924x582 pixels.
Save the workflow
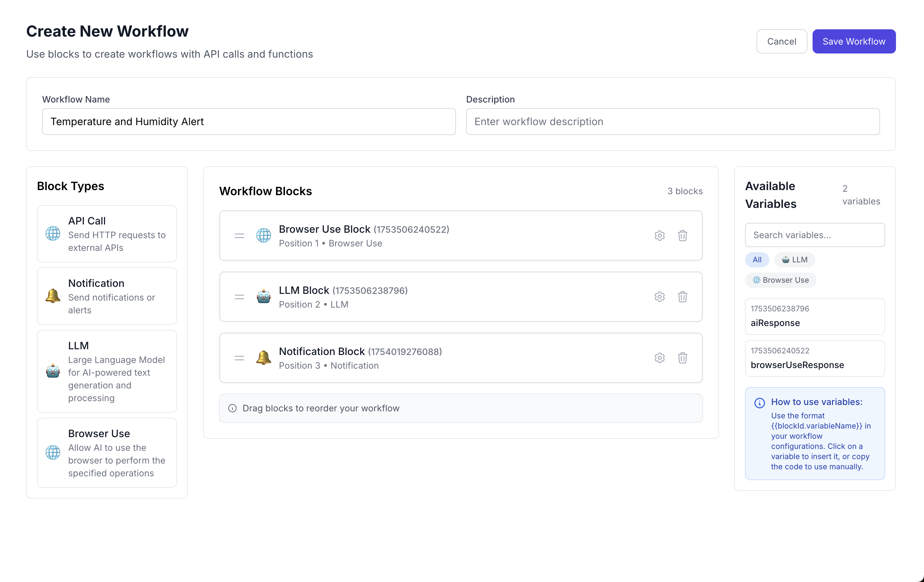pyautogui.click(x=854, y=41)
